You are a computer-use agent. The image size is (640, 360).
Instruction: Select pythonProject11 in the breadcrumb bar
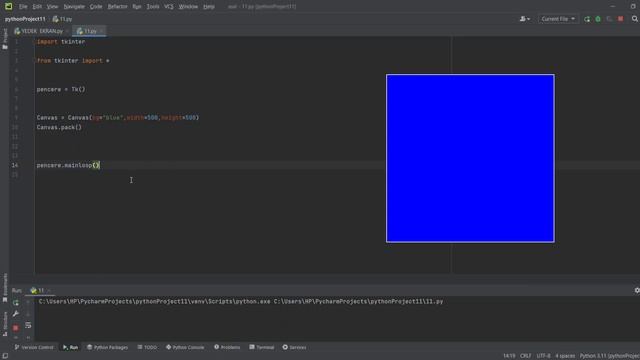pos(25,19)
